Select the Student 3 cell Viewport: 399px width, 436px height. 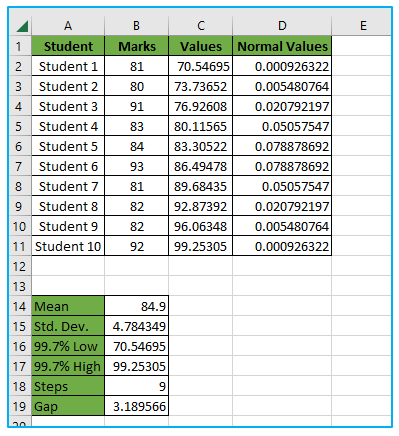coord(68,106)
